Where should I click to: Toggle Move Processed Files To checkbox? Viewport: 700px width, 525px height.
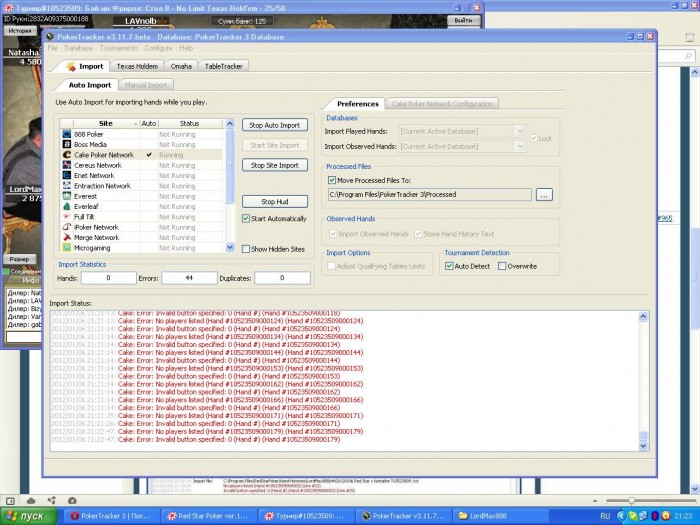click(332, 180)
